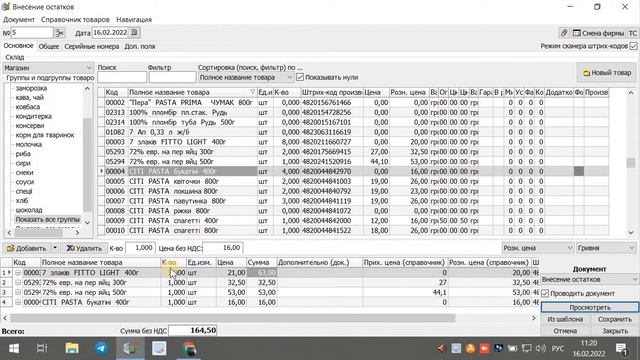The width and height of the screenshot is (640, 360).
Task: Select the ковбаса group
Action: [x=28, y=107]
